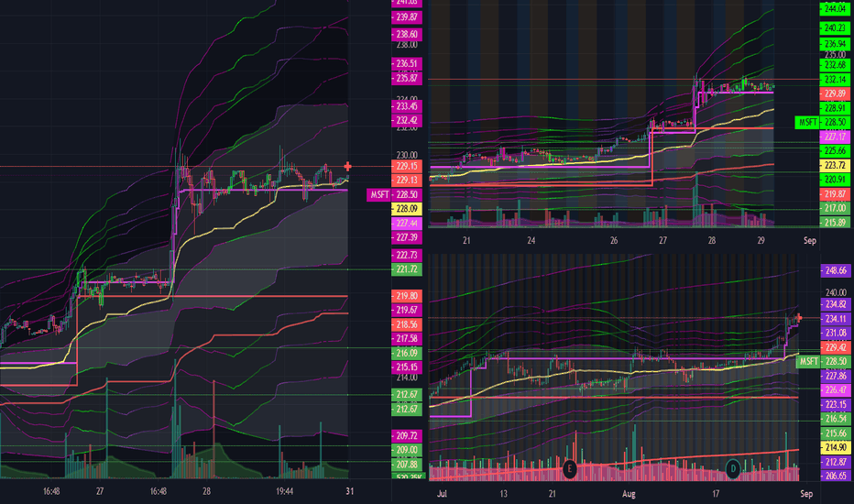854x504 pixels.
Task: Click the green 232.68 price label
Action: pos(835,65)
